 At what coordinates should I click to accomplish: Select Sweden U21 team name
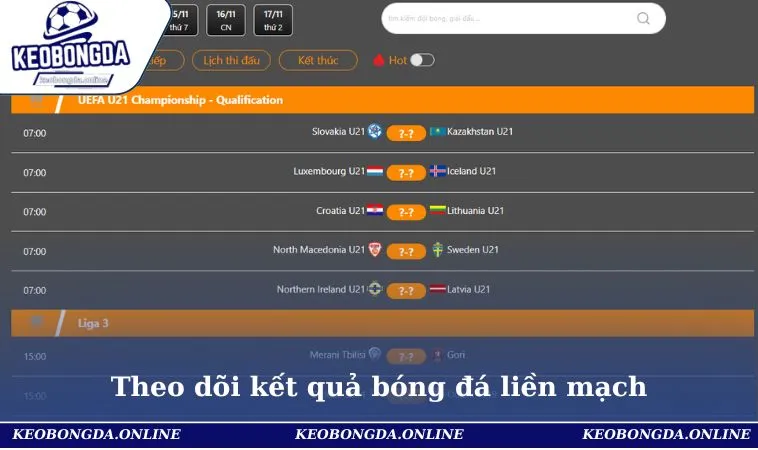472,250
